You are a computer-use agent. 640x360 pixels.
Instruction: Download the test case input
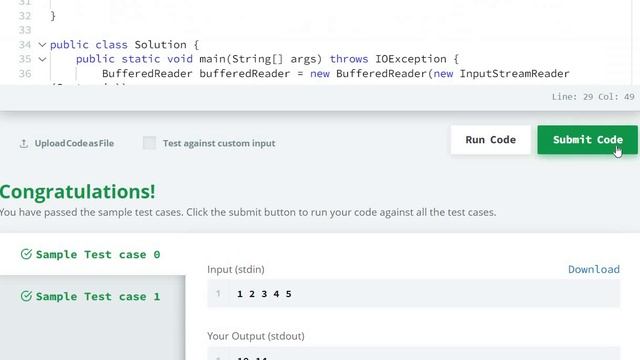point(594,269)
